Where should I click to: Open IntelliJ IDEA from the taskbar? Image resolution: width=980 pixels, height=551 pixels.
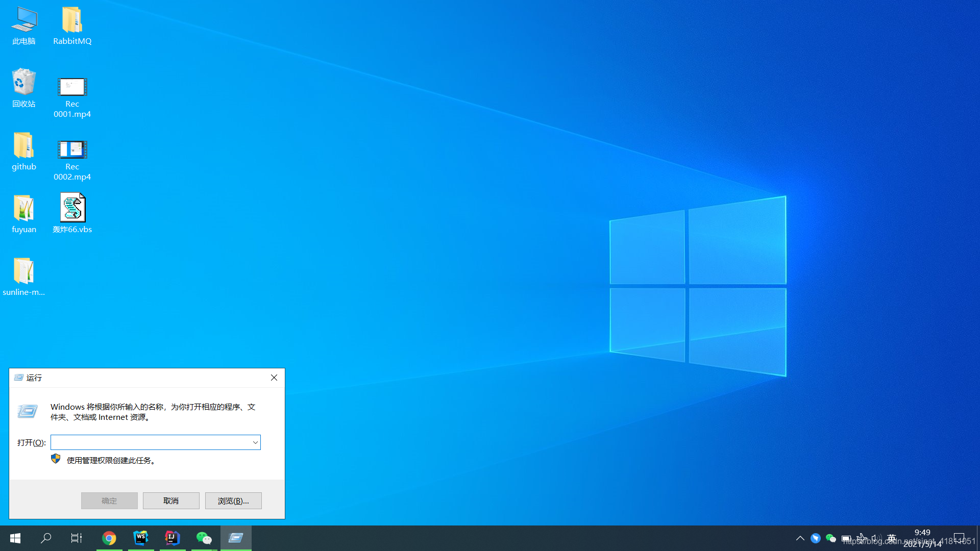172,538
